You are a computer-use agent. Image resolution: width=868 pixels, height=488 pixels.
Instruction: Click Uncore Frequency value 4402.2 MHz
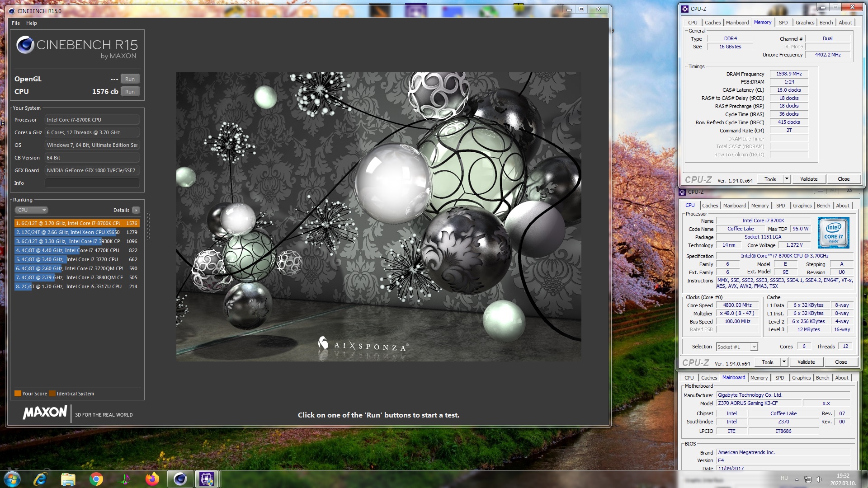point(828,55)
